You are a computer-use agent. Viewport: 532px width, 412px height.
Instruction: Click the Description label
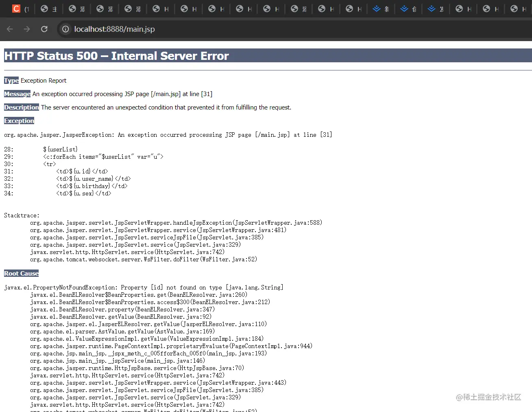coord(22,107)
